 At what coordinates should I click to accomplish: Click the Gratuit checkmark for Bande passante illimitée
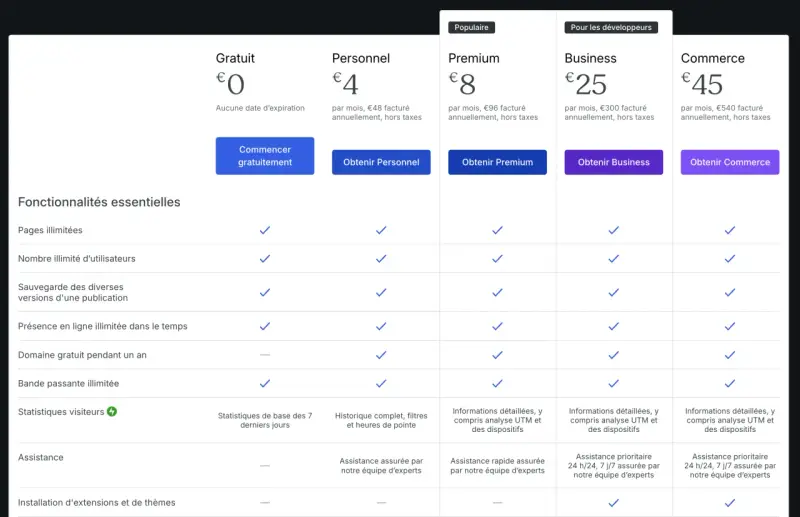[265, 383]
